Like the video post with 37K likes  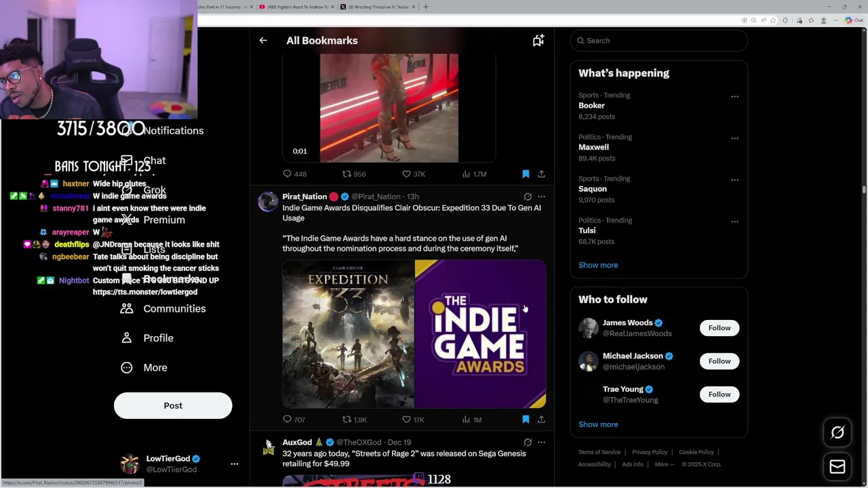[414, 174]
